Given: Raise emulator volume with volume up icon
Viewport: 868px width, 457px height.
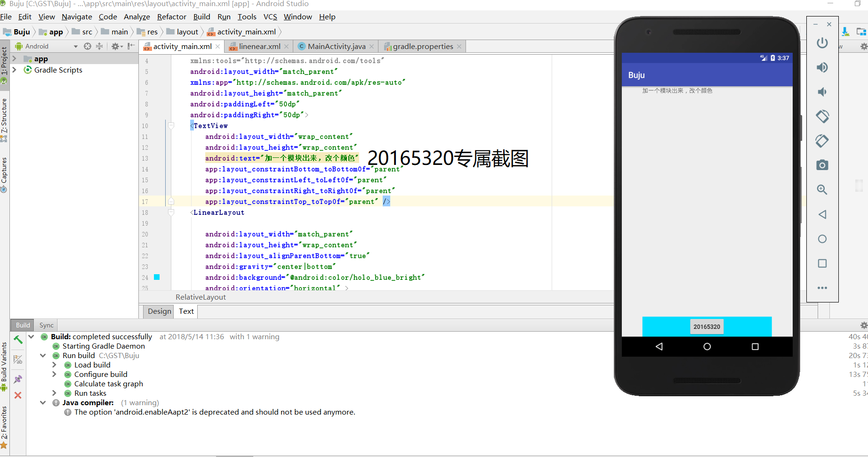Looking at the screenshot, I should pyautogui.click(x=822, y=67).
